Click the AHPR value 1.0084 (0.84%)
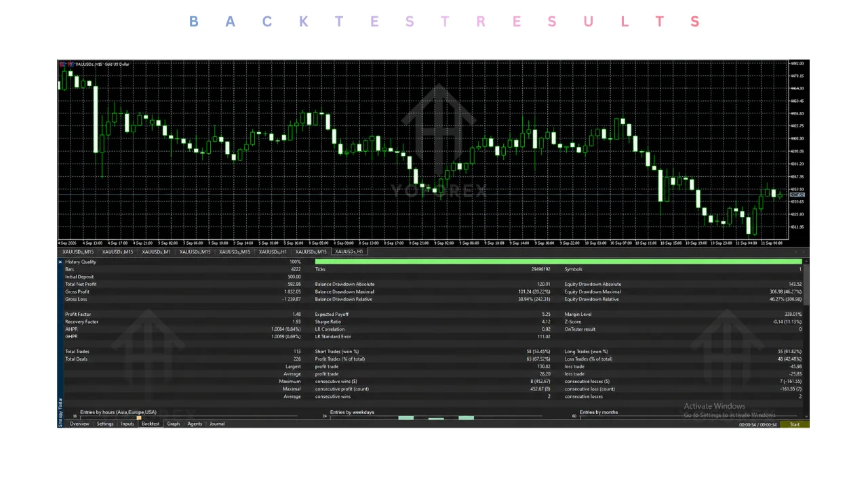868x488 pixels. coord(286,329)
